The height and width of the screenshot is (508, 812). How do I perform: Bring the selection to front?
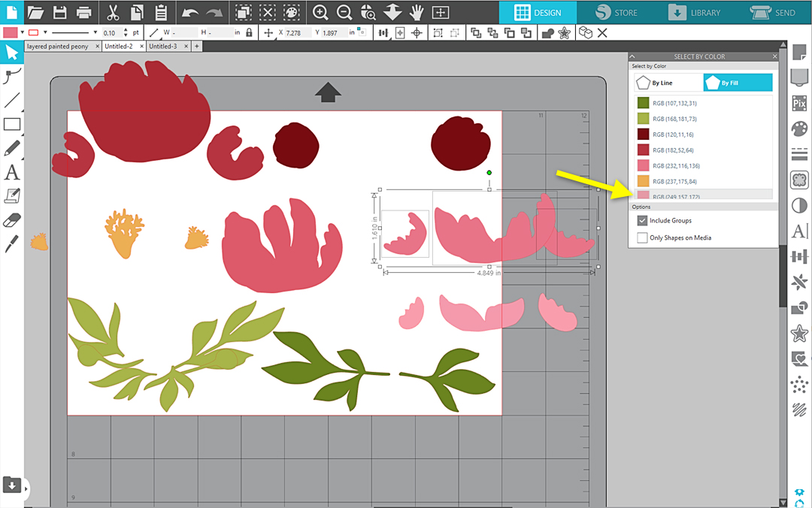click(x=476, y=32)
